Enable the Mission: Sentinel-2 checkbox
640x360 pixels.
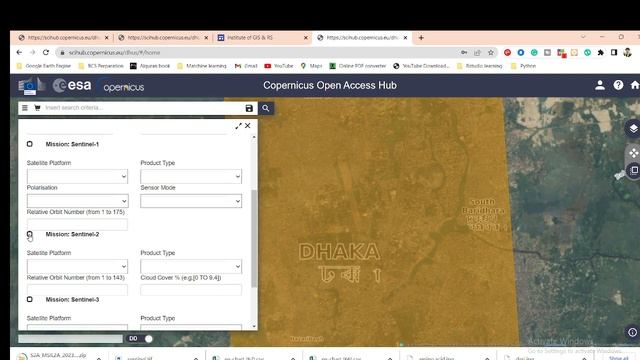coord(29,234)
